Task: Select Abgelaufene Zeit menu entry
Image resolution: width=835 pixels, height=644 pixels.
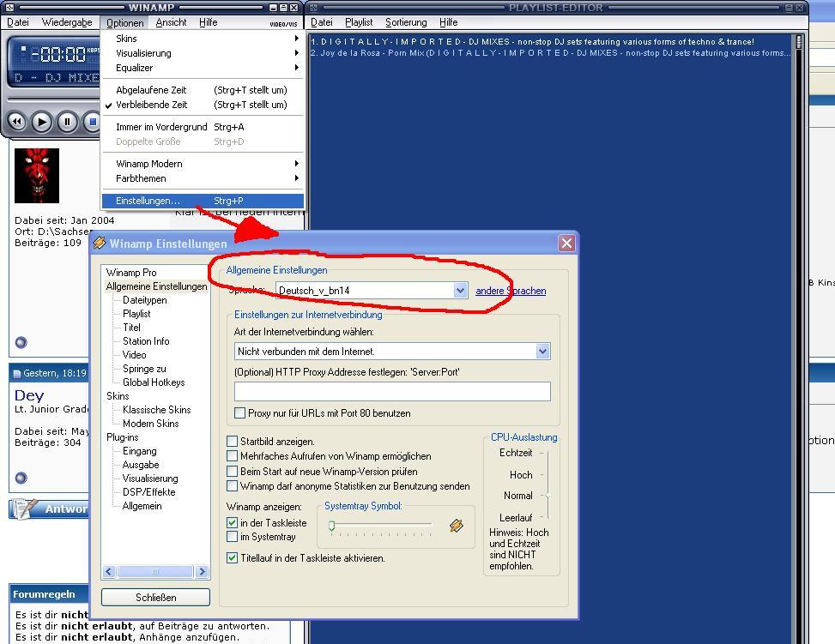Action: point(203,90)
